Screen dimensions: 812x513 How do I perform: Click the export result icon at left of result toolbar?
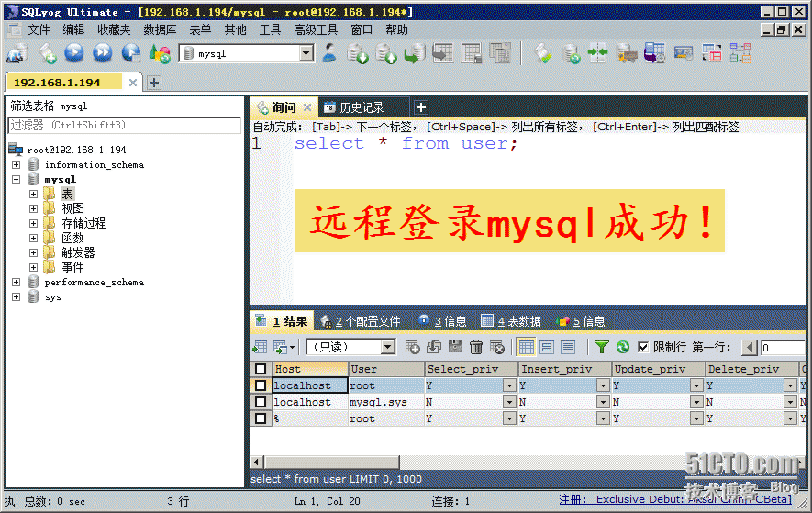point(260,347)
